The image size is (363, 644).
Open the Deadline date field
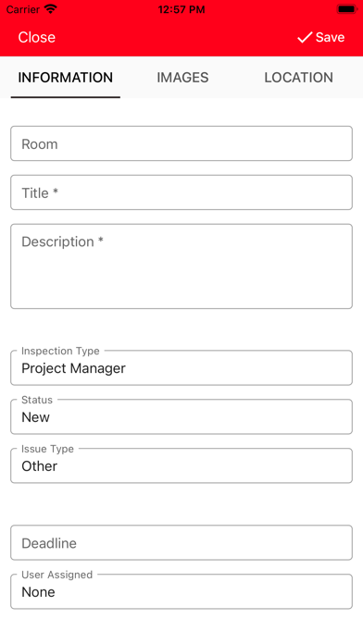[x=181, y=542]
